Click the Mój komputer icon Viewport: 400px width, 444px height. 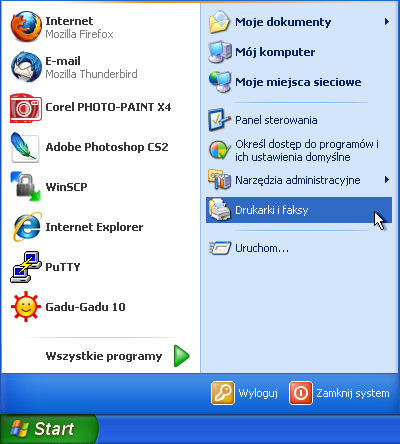coord(220,52)
